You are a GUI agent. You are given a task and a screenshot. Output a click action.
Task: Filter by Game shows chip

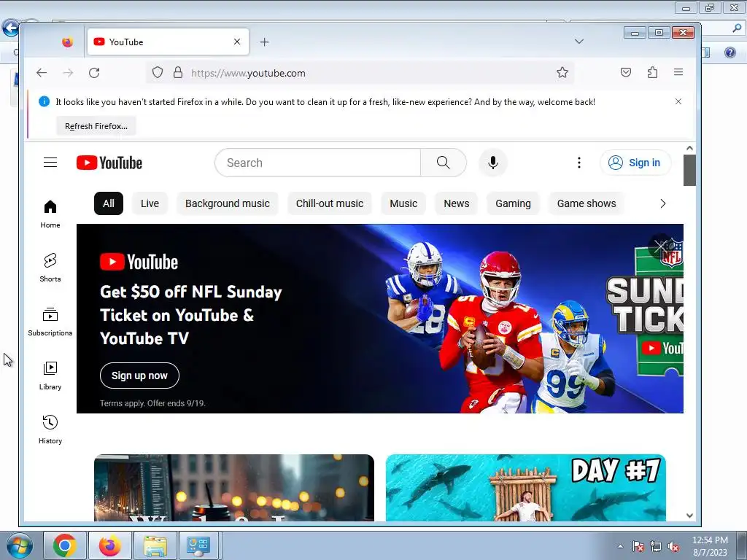587,203
